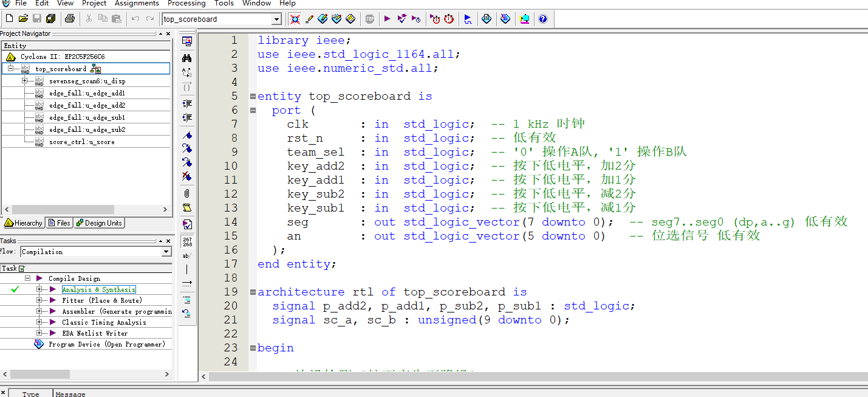
Task: Expand the Analysis & Synthesis task
Action: click(39, 289)
